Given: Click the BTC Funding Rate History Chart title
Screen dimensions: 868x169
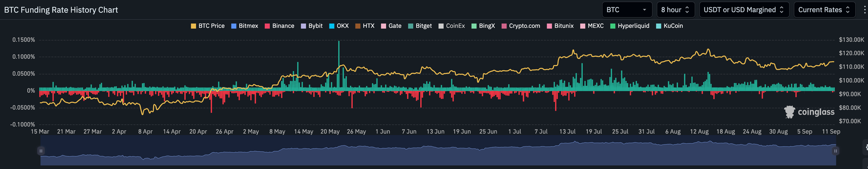Looking at the screenshot, I should pos(61,10).
